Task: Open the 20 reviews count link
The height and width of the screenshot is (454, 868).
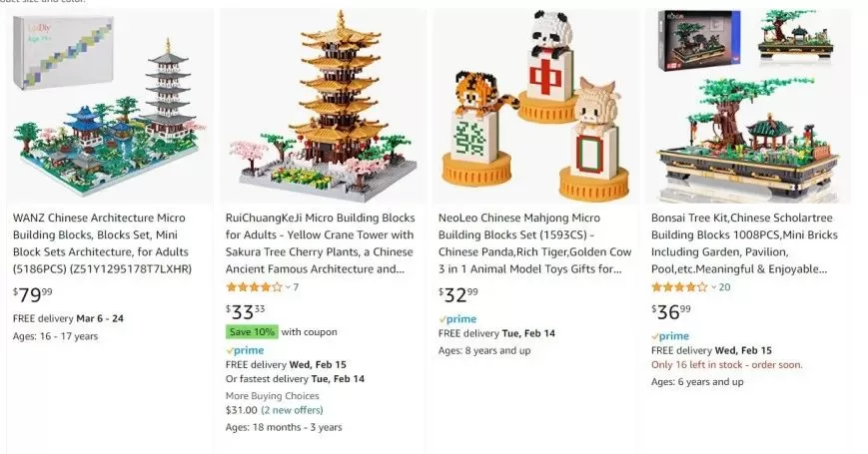Action: pos(724,287)
